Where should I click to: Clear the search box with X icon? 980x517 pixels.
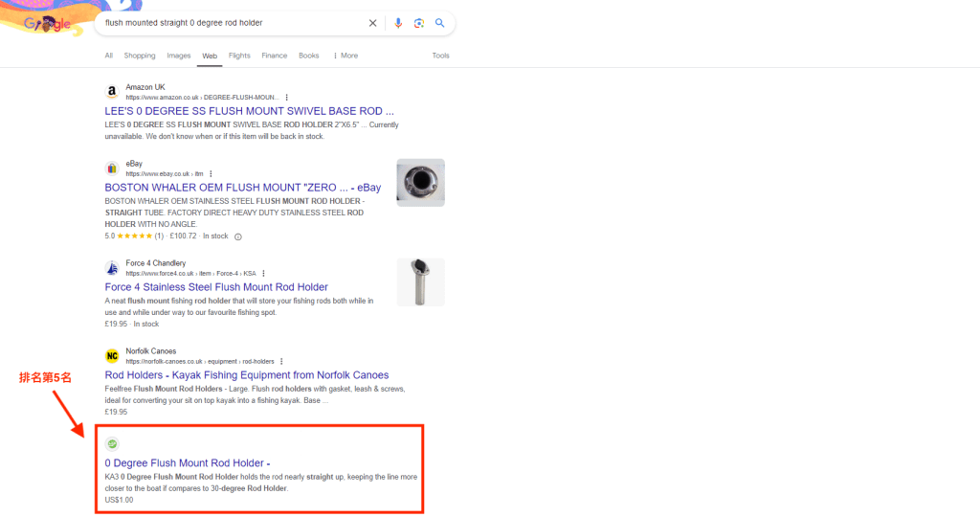[372, 23]
